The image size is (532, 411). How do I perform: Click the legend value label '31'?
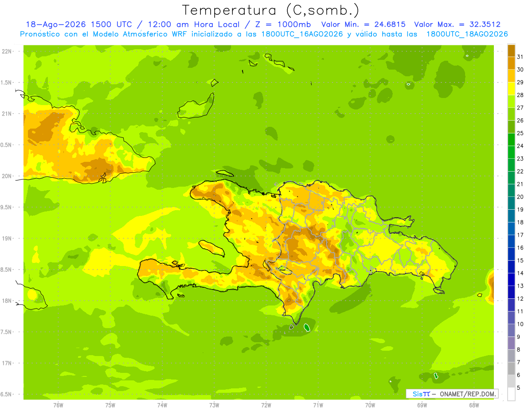520,57
